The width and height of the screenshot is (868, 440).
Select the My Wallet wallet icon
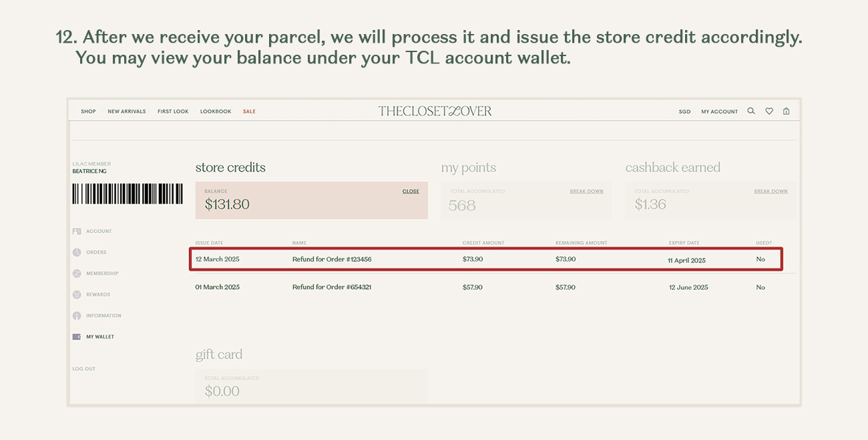coord(77,337)
